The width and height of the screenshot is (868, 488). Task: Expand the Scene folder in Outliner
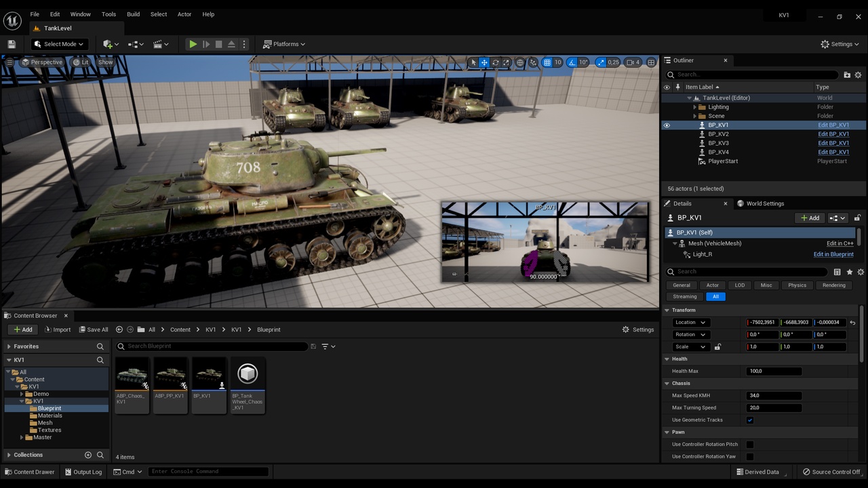tap(694, 116)
